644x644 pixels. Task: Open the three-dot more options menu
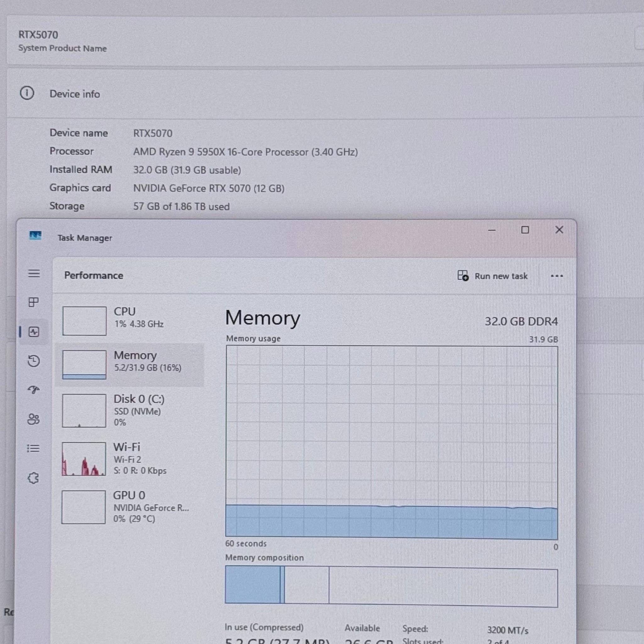(557, 276)
